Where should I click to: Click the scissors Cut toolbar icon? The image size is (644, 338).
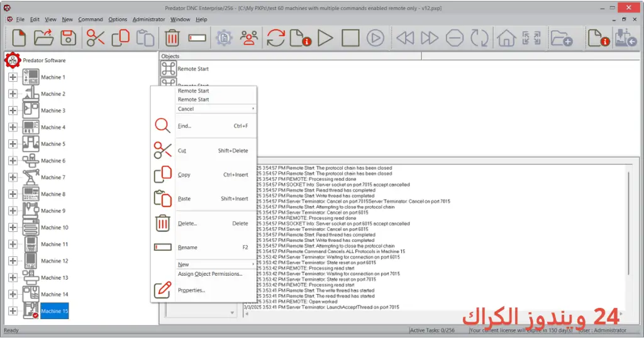click(x=96, y=38)
